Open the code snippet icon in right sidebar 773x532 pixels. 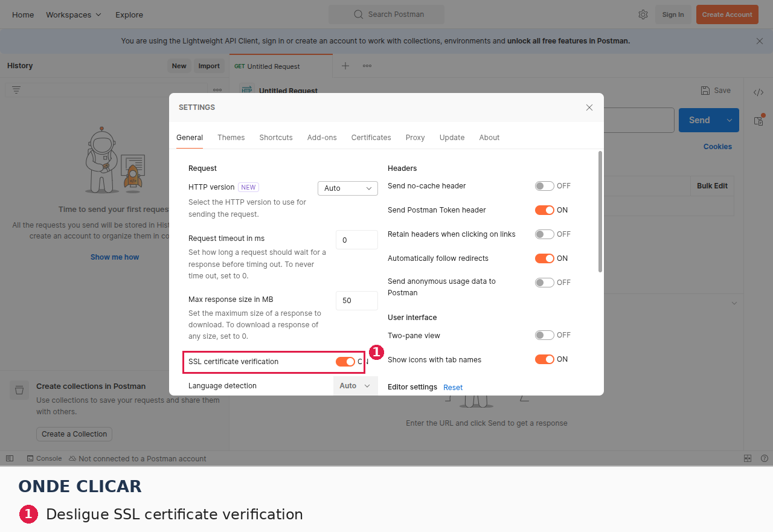click(759, 92)
